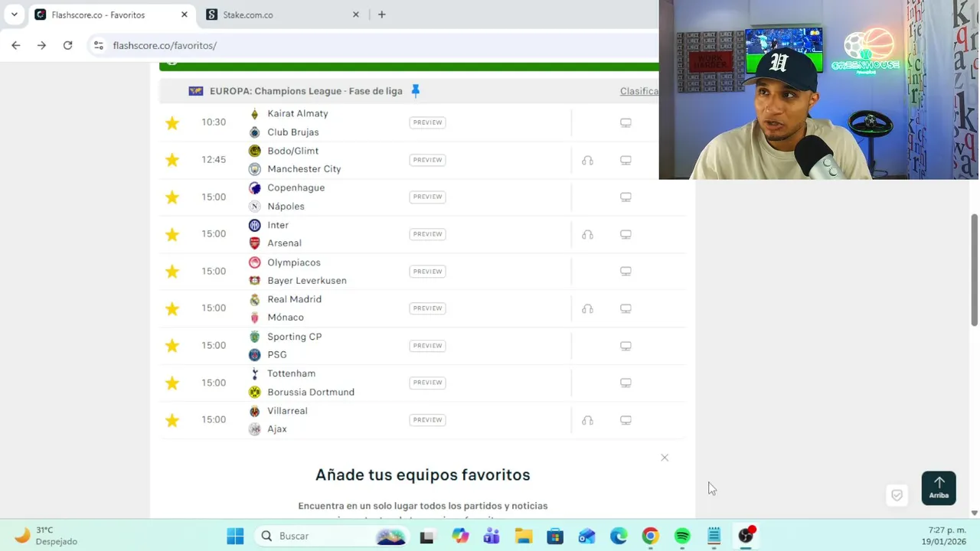Click TV broadcast icon for Tottenham match

coord(626,383)
